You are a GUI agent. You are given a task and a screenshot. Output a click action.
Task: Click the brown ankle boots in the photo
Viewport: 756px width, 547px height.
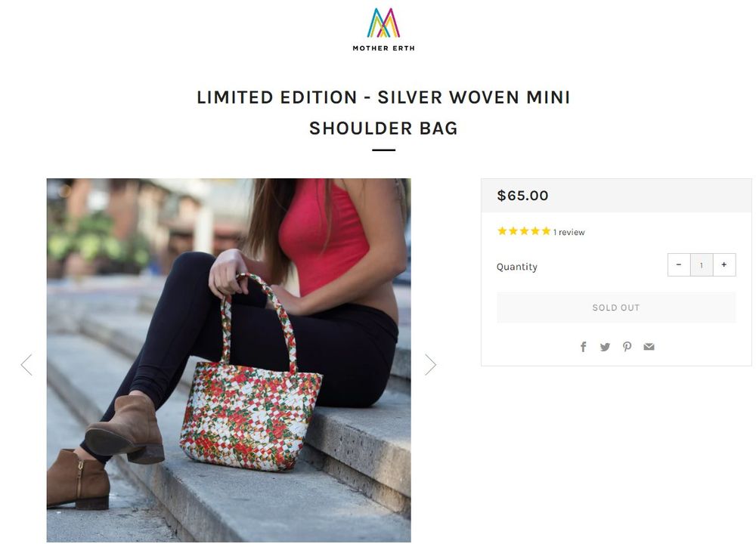click(125, 431)
